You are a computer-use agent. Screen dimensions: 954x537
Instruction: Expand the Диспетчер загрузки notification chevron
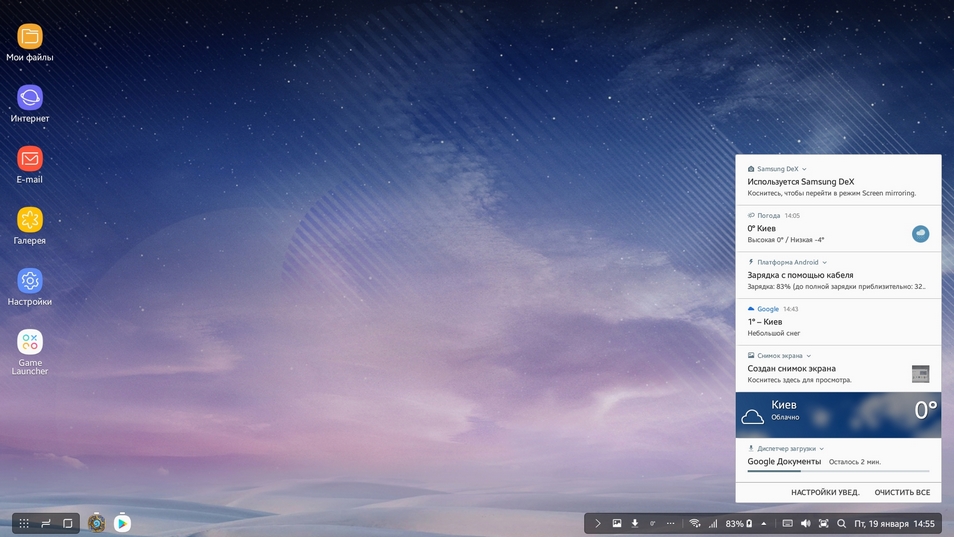coord(821,449)
